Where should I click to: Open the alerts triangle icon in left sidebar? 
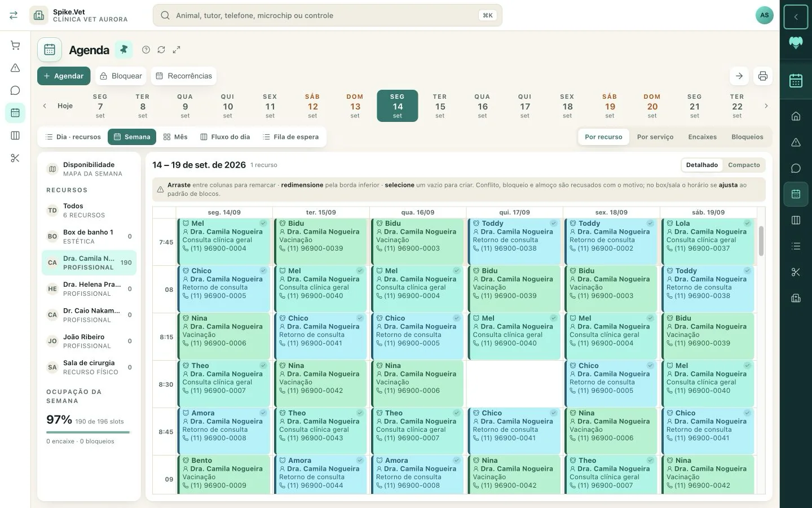[15, 68]
